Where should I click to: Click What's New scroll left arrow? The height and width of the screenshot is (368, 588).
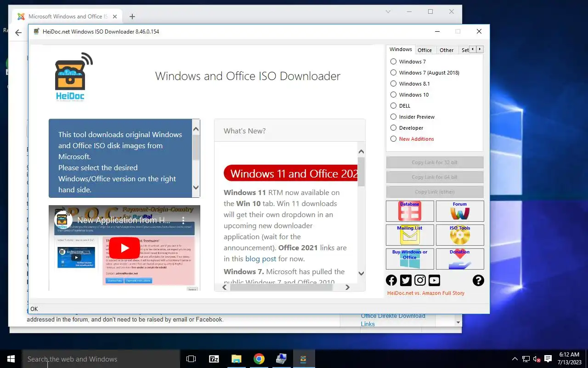225,287
